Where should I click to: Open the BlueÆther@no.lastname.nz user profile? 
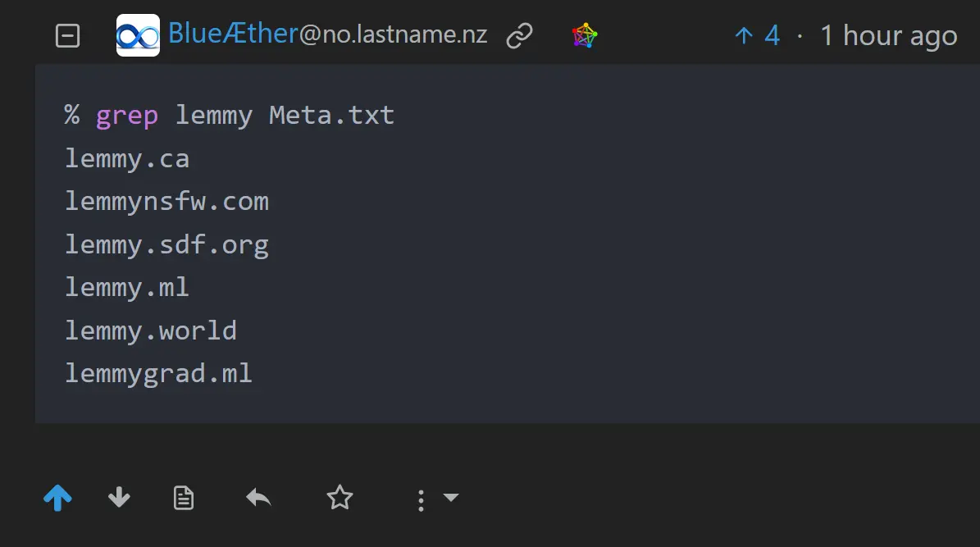pyautogui.click(x=327, y=34)
